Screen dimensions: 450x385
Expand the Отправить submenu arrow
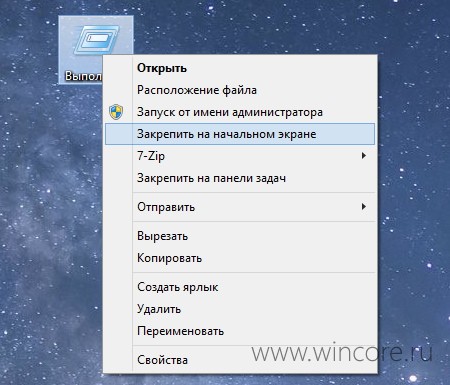coord(364,207)
